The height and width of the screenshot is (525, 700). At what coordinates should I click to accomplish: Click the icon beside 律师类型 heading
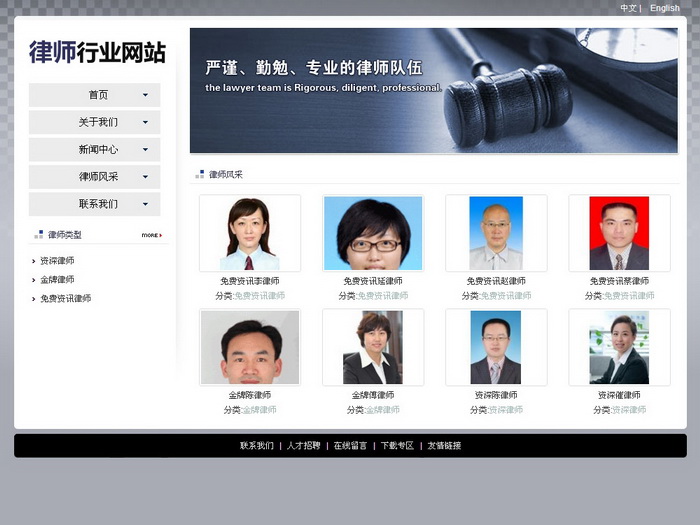pyautogui.click(x=39, y=235)
